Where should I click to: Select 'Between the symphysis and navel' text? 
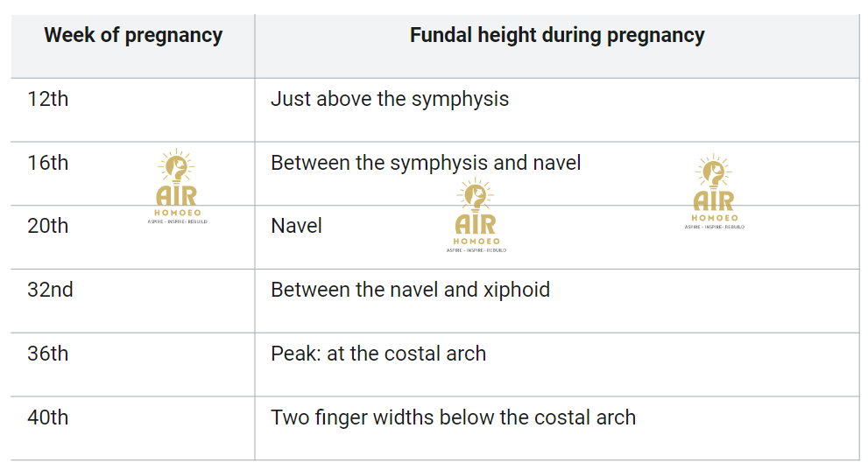click(x=426, y=163)
